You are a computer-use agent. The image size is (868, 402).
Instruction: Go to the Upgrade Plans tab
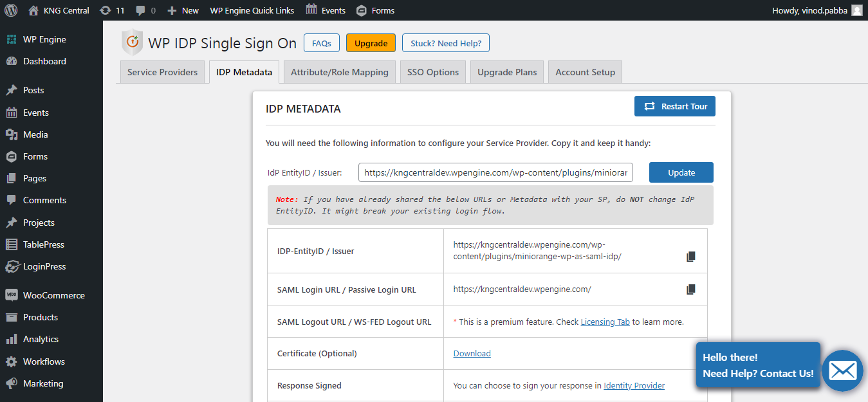[x=507, y=72]
